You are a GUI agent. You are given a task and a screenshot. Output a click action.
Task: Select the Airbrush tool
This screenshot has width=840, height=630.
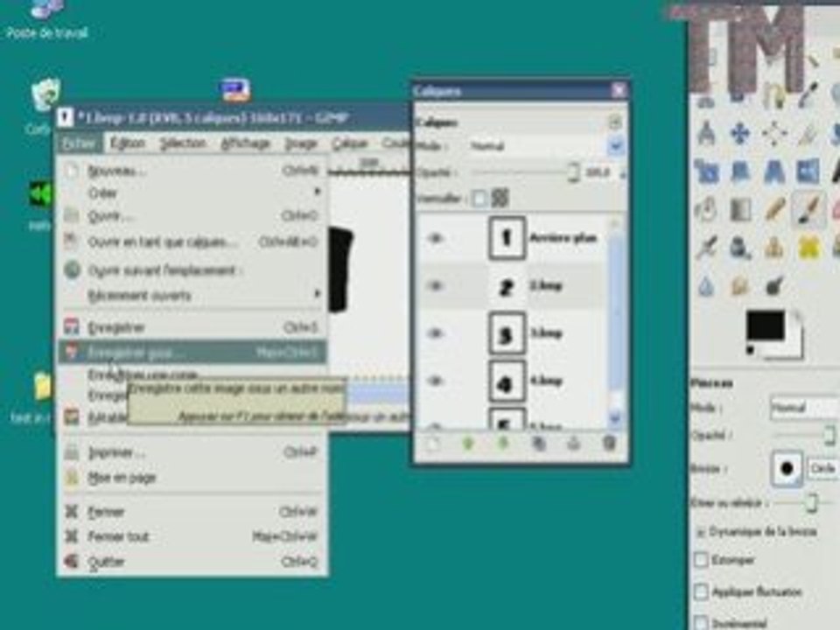706,248
